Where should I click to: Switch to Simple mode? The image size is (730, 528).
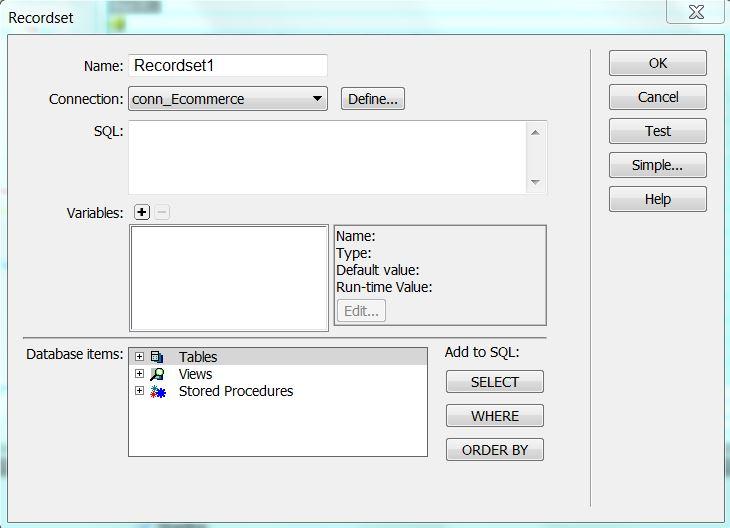[x=657, y=165]
